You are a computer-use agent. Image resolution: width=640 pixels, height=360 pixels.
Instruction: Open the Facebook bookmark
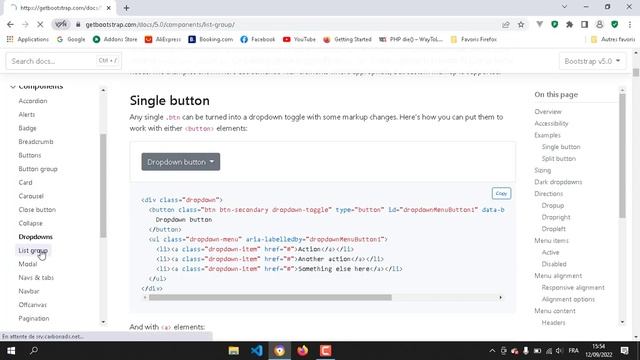pyautogui.click(x=258, y=39)
